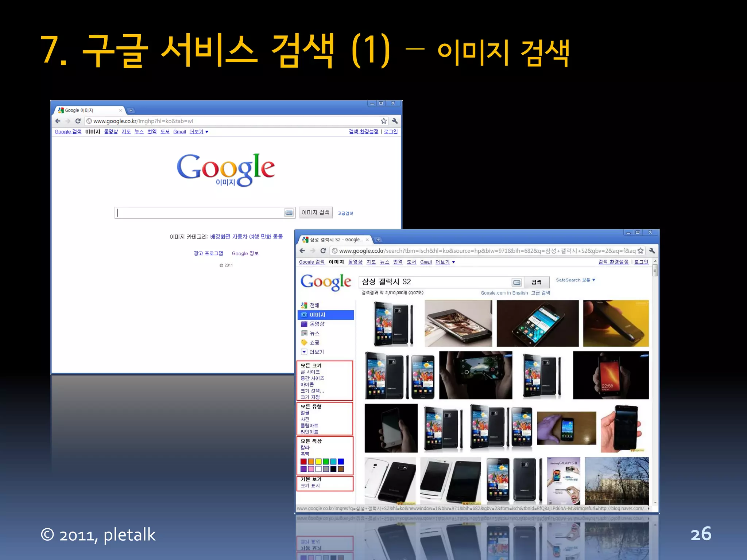The width and height of the screenshot is (747, 560).
Task: Filter by 중간 사이즈
Action: (312, 378)
